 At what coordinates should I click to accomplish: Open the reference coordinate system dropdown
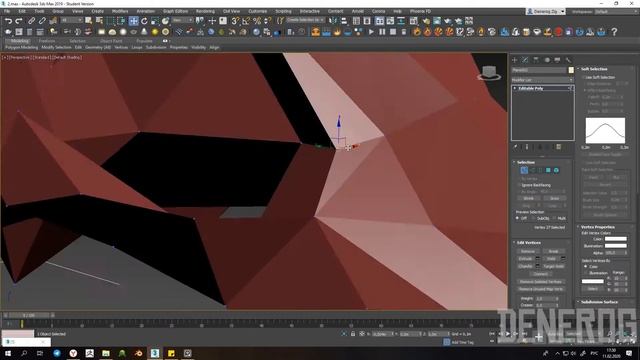tap(182, 20)
